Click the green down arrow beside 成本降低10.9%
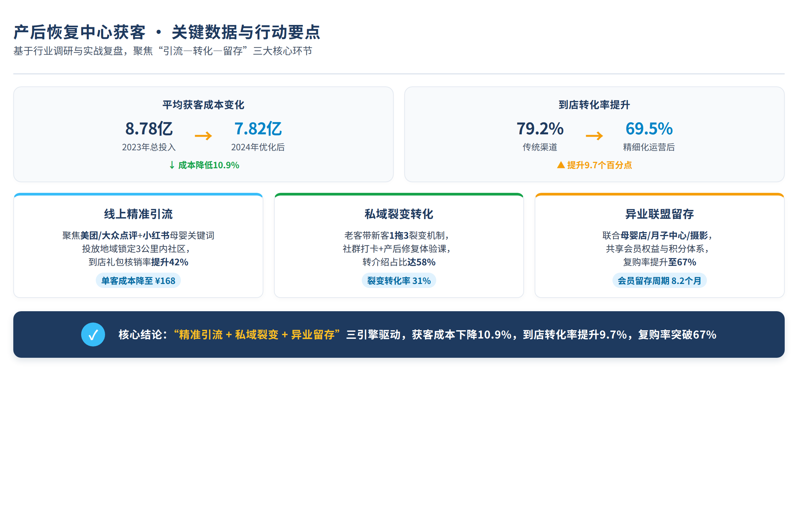This screenshot has width=798, height=532. click(172, 165)
